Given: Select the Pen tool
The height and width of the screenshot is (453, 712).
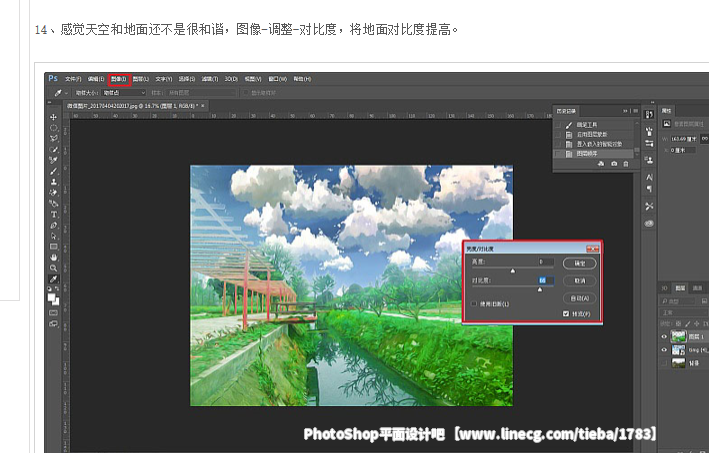Looking at the screenshot, I should 54,225.
